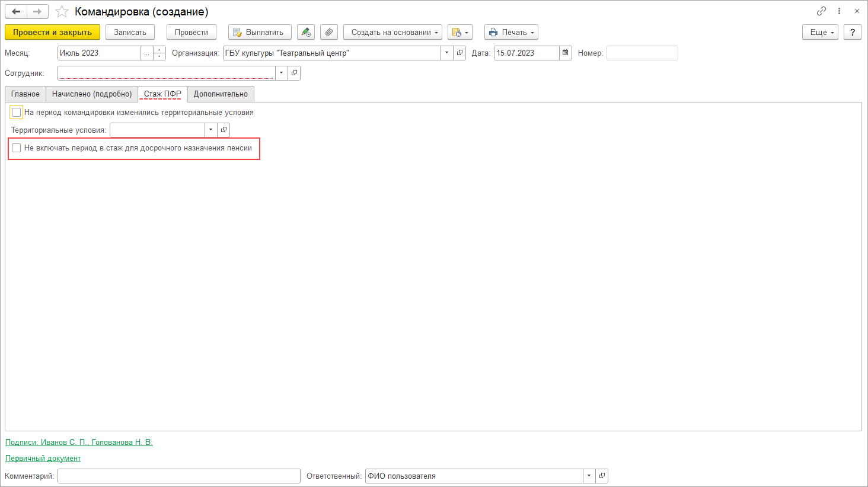The height and width of the screenshot is (487, 868).
Task: Open the reports icon dropdown button
Action: point(460,32)
